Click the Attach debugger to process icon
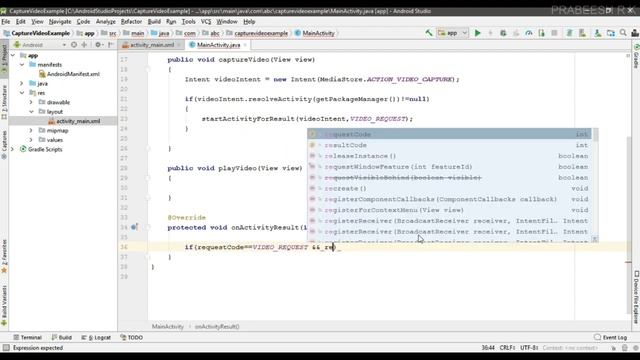The width and height of the screenshot is (640, 360). coord(541,33)
